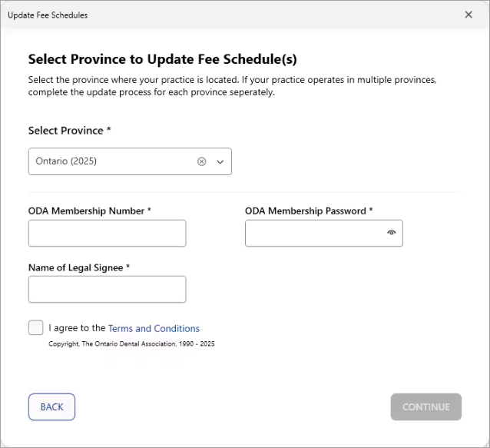The image size is (490, 448).
Task: Click the Ontario Dental Association copyright notice
Action: [x=131, y=344]
